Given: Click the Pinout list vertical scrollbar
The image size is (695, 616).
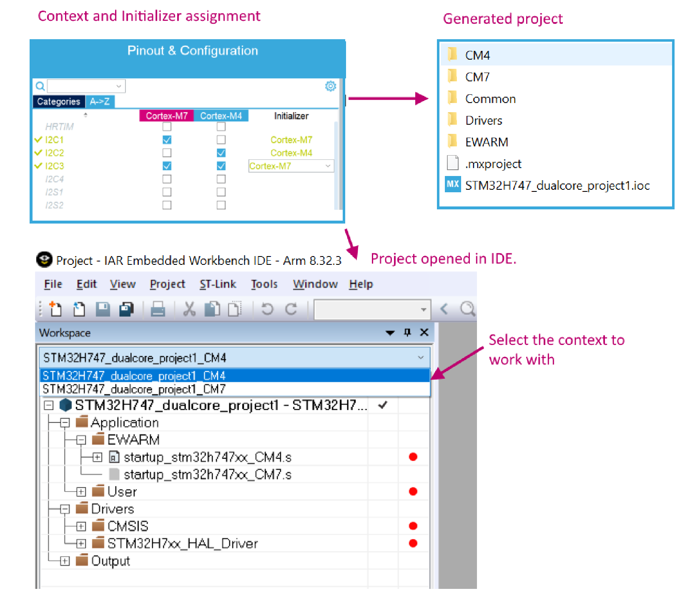Looking at the screenshot, I should 336,165.
